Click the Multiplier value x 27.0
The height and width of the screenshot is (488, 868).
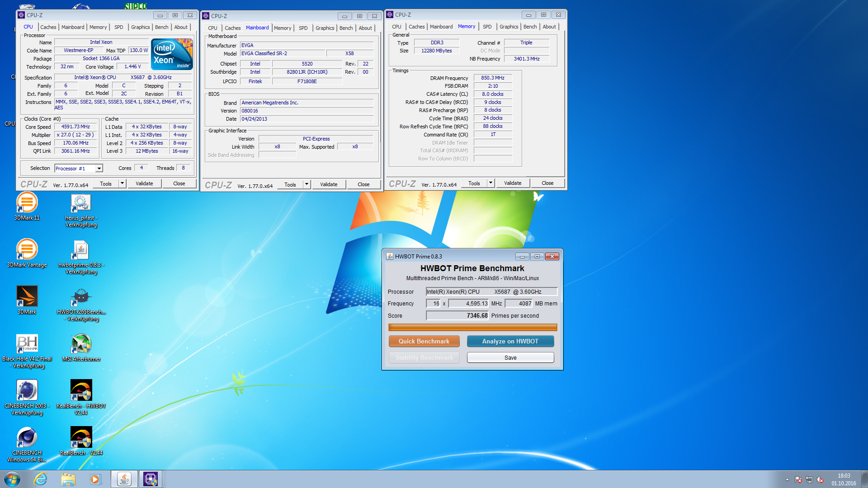tap(76, 135)
